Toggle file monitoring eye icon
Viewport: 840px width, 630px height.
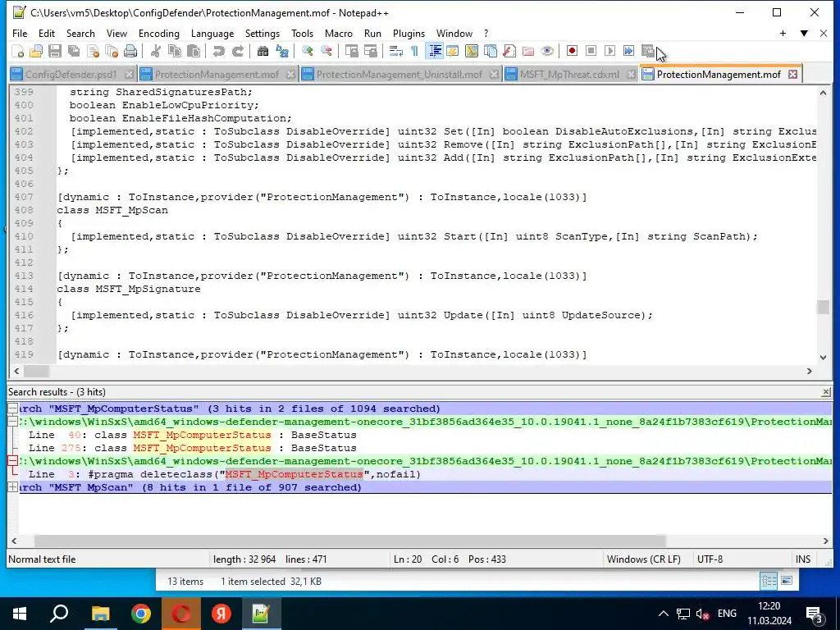tap(547, 51)
